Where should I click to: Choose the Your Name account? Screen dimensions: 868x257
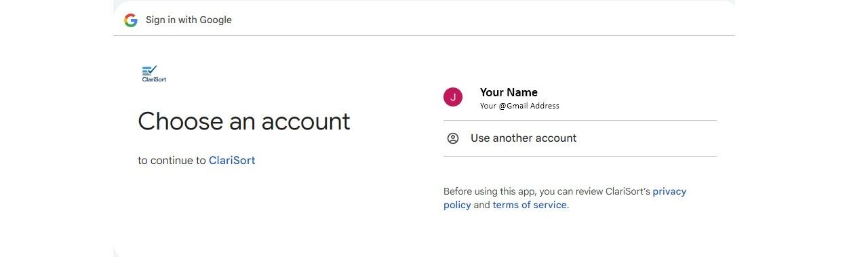coord(580,98)
